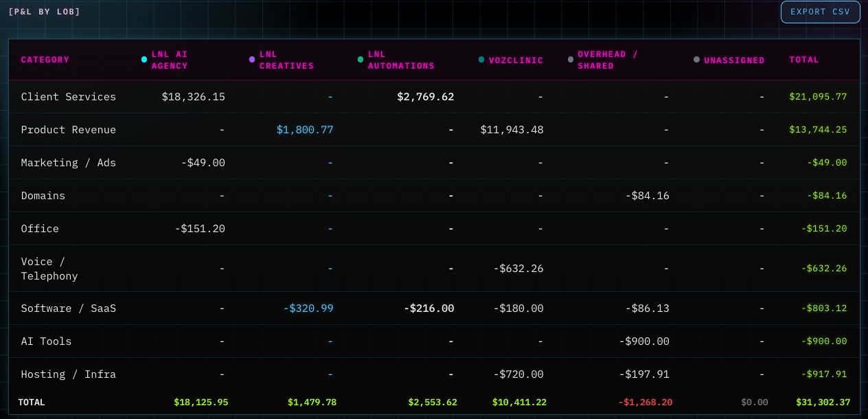Click the red -$1,268.20 footer total
Viewport: 868px width, 419px height.
pos(646,403)
